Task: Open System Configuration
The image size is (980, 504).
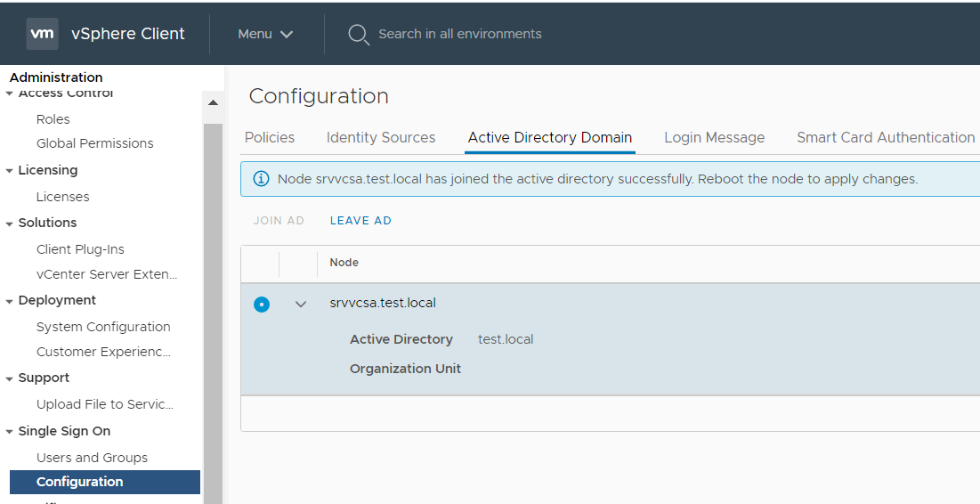Action: coord(103,327)
